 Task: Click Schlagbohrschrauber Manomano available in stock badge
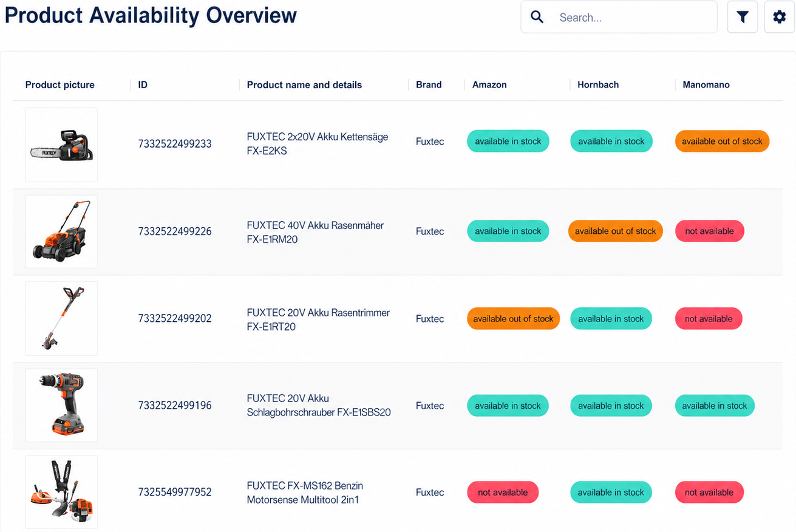click(x=715, y=406)
